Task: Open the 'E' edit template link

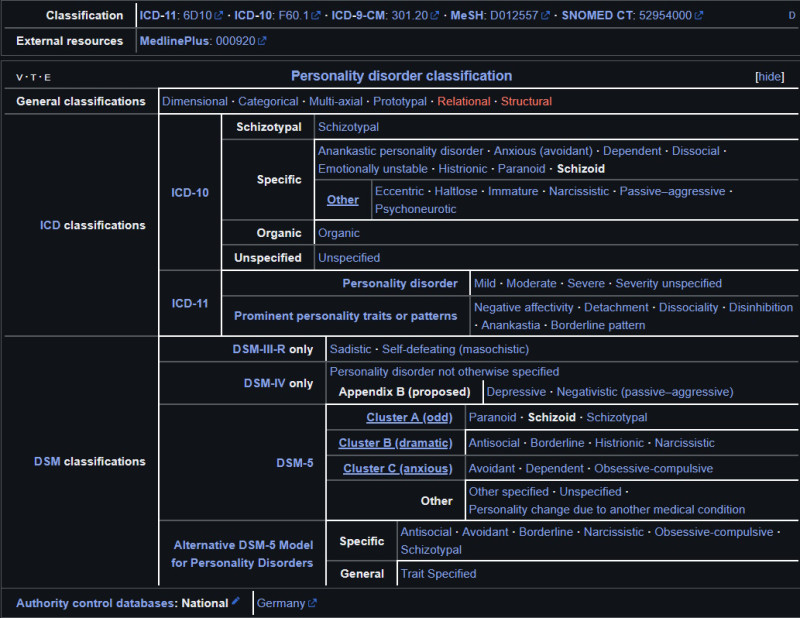Action: coord(47,77)
